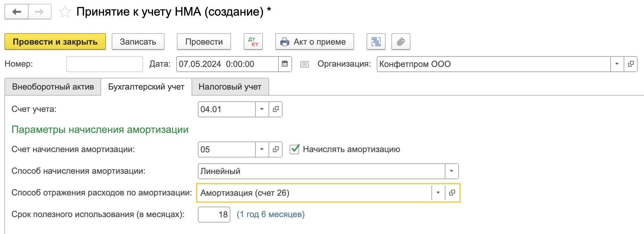
Task: Open account 04.01 card via open icon
Action: tap(276, 109)
